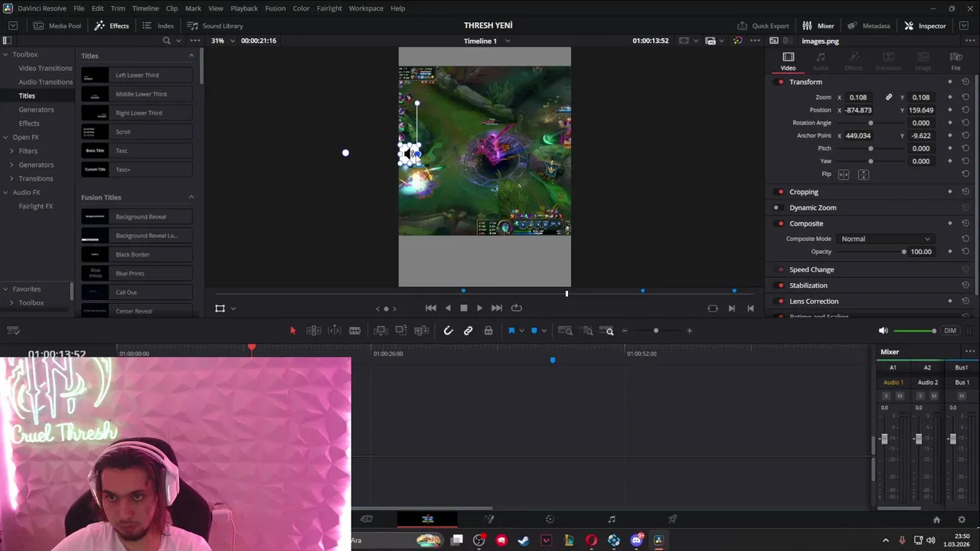Open the Deliver page rocket icon

point(672,520)
